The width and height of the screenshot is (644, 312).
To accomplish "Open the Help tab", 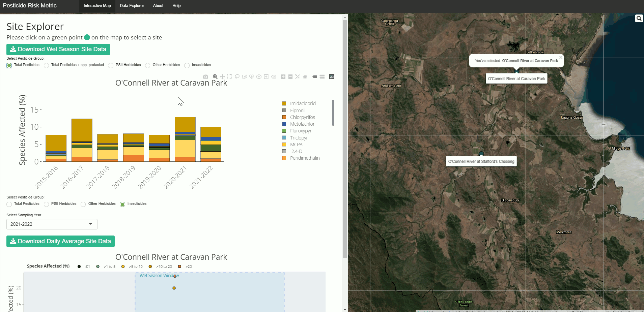I will [176, 6].
